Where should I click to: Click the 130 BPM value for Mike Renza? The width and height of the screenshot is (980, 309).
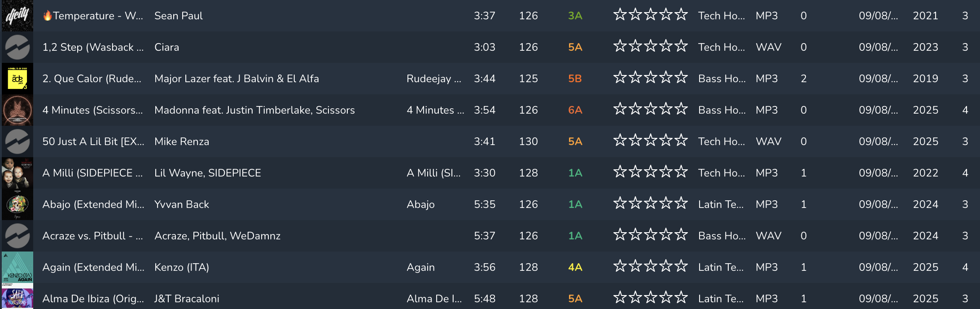[528, 141]
